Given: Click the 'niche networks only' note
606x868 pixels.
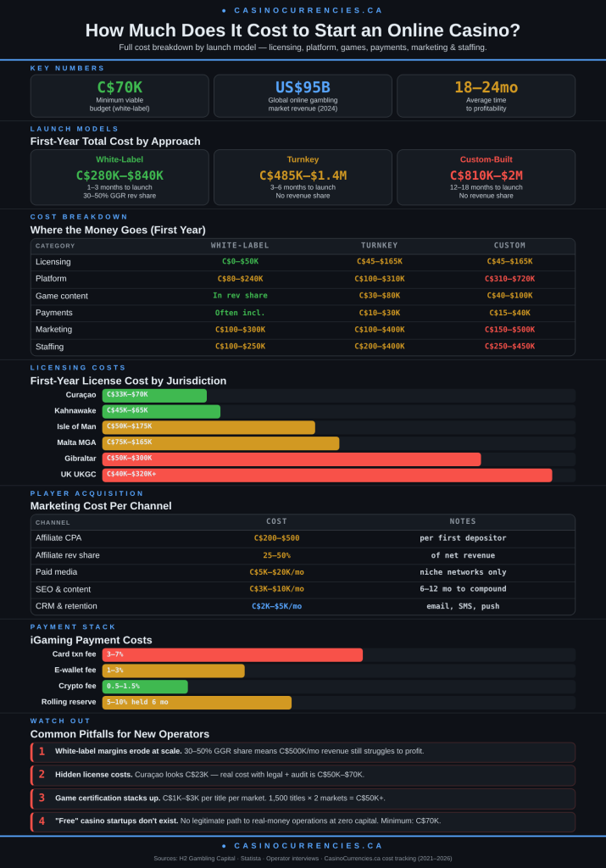Looking at the screenshot, I should pyautogui.click(x=463, y=572).
